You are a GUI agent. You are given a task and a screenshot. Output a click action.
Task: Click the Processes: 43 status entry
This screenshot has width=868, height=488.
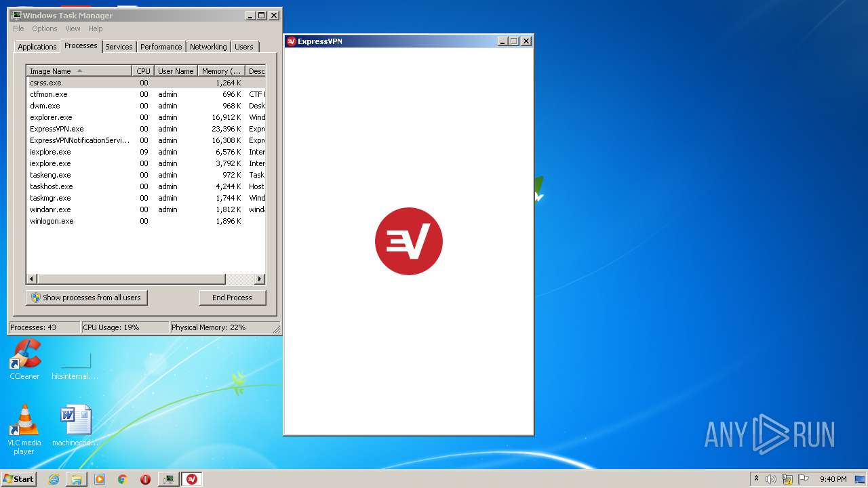(44, 327)
